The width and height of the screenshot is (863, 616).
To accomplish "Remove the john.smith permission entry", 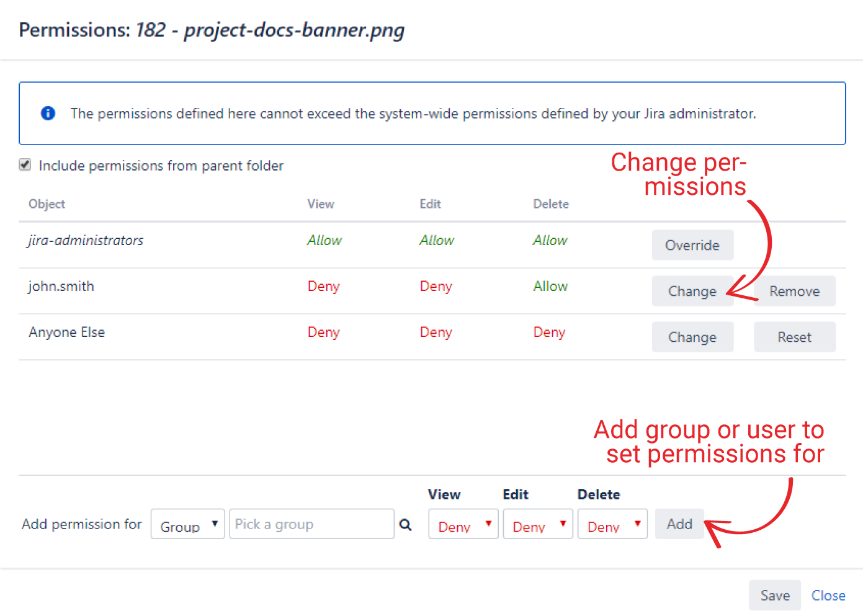I will click(795, 291).
